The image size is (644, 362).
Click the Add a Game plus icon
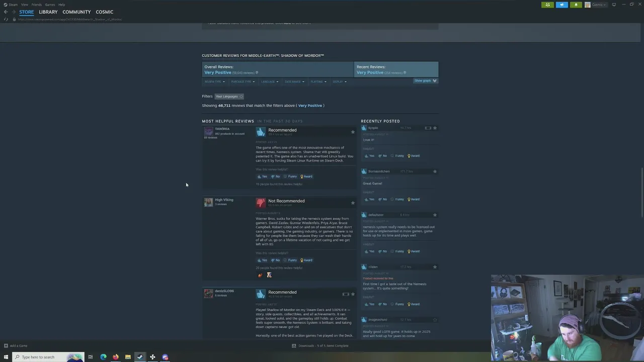(x=6, y=345)
